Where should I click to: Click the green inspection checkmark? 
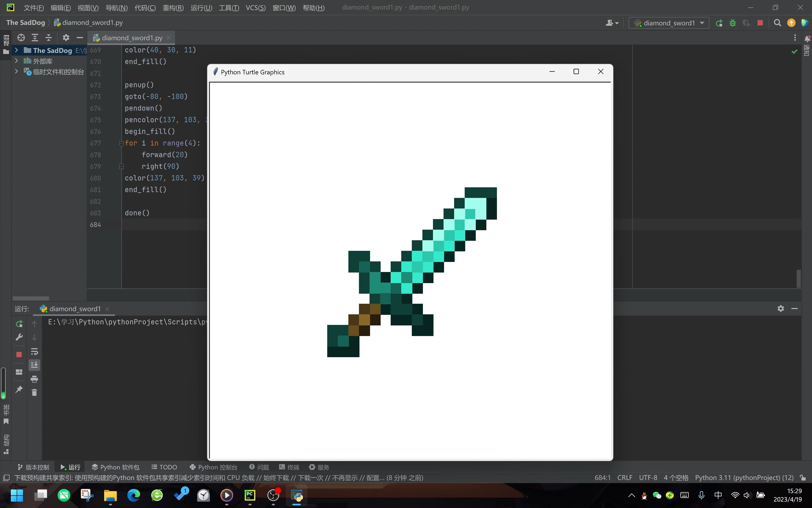[x=794, y=52]
